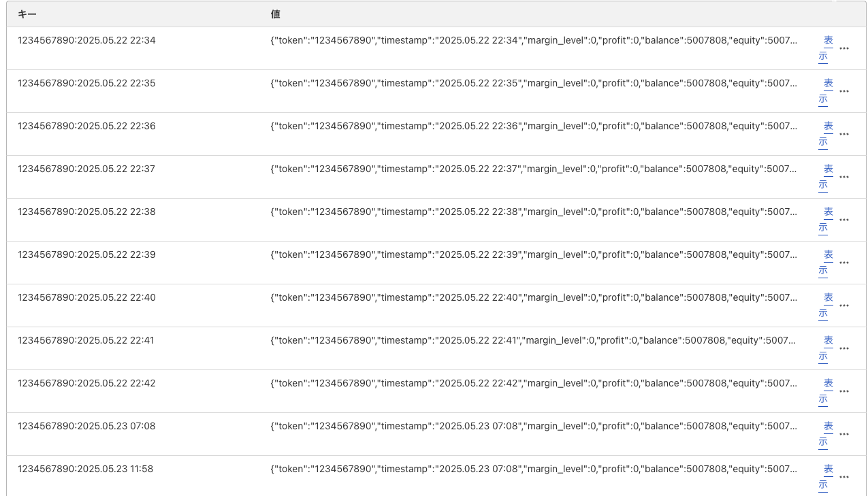Open the three-dot menu for the 22:35 entry
Viewport: 868px width, 496px height.
point(844,91)
